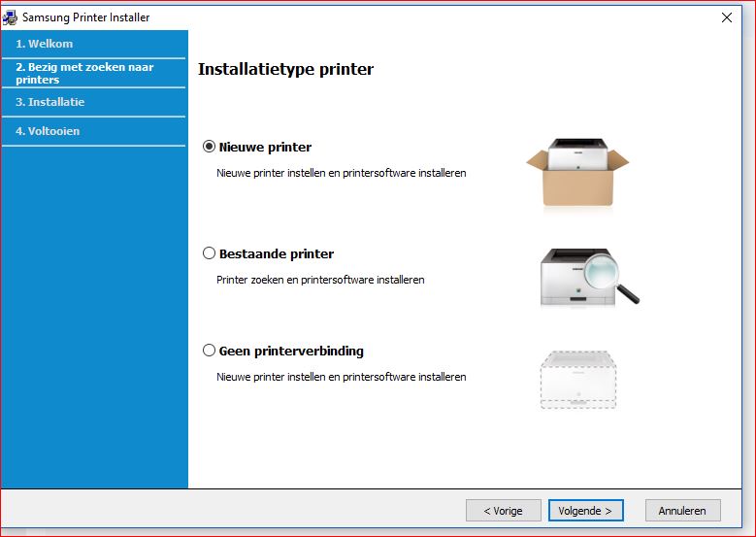Image resolution: width=756 pixels, height=537 pixels.
Task: Choose the Geen printerverbinding radio button
Action: pos(209,351)
